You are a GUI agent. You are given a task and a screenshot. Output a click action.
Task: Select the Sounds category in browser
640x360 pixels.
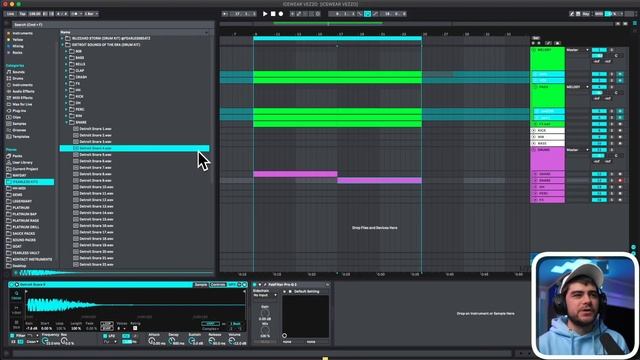pos(18,72)
